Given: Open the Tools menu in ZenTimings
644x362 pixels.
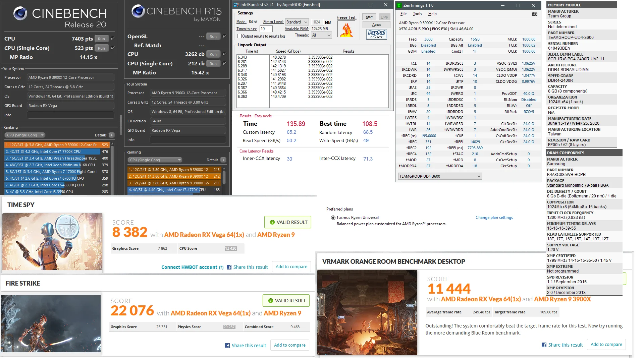Looking at the screenshot, I should click(417, 14).
